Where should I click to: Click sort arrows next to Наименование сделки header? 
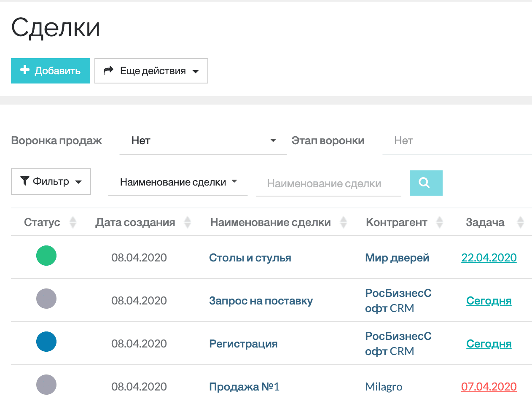point(344,222)
